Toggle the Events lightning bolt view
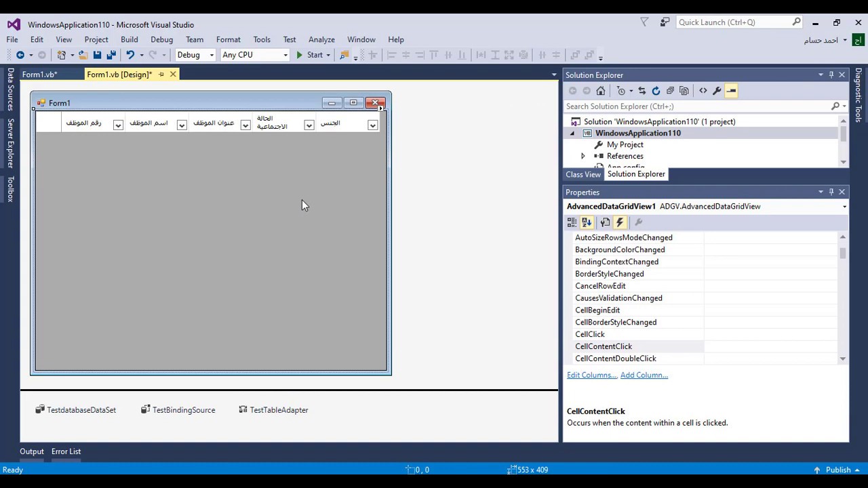 point(620,222)
